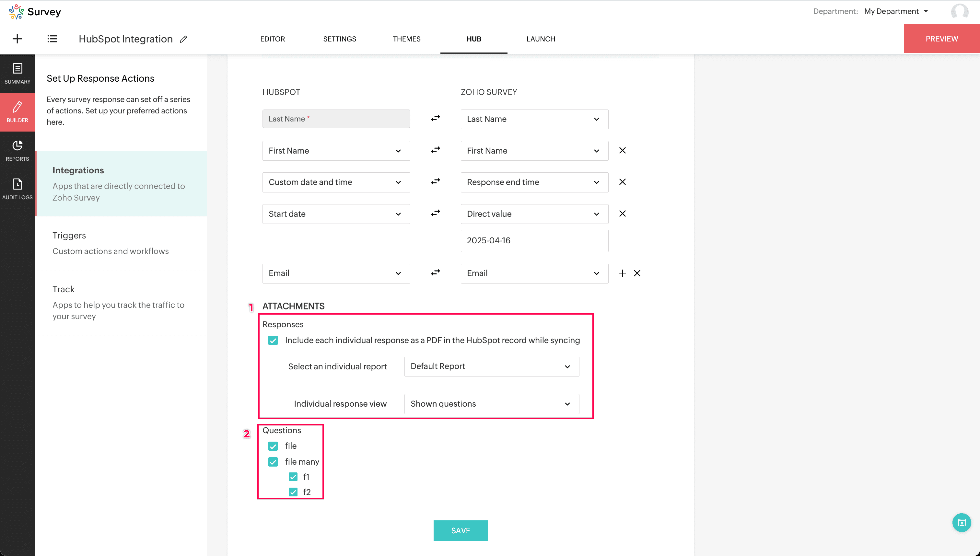The image size is (980, 556).
Task: Click the Zoho Survey logo
Action: pos(34,11)
